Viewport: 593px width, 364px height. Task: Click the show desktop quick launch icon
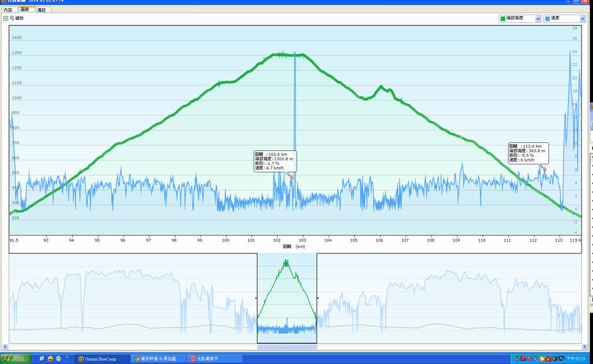tap(42, 358)
